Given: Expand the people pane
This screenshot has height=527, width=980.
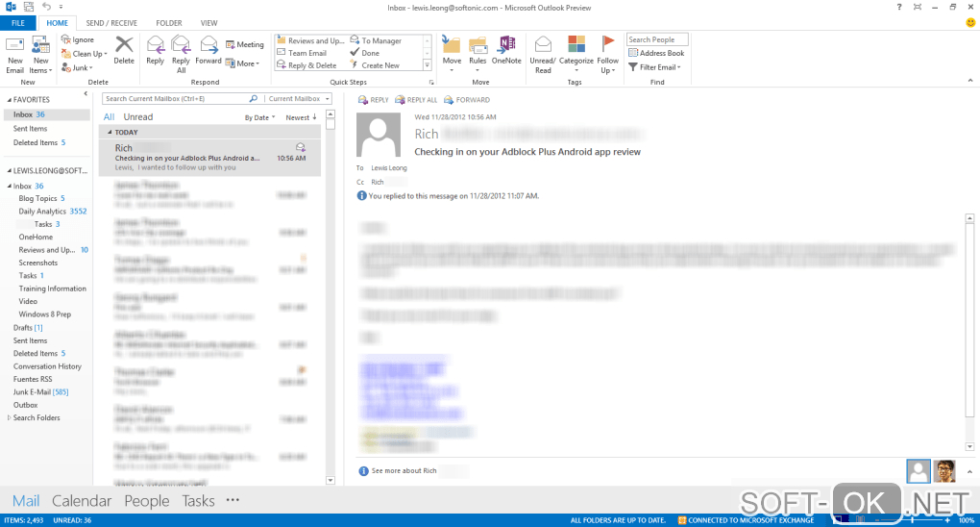Looking at the screenshot, I should pos(969,472).
